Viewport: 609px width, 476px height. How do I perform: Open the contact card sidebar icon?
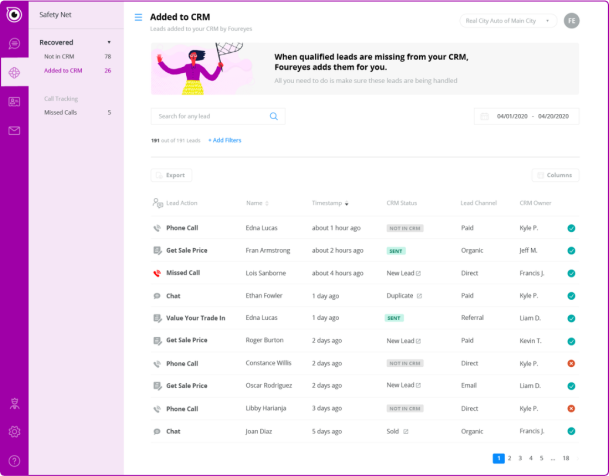coord(14,101)
